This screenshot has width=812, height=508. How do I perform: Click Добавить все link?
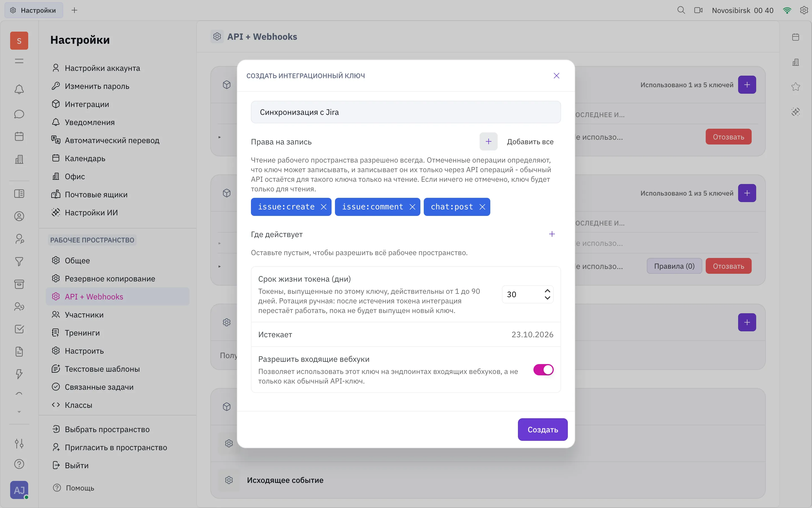pyautogui.click(x=530, y=142)
